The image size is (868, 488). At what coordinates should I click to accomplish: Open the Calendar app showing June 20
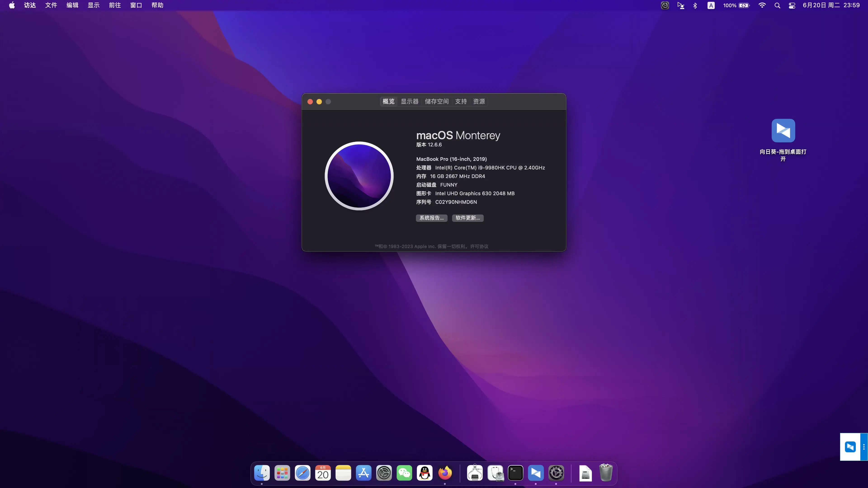pos(323,473)
